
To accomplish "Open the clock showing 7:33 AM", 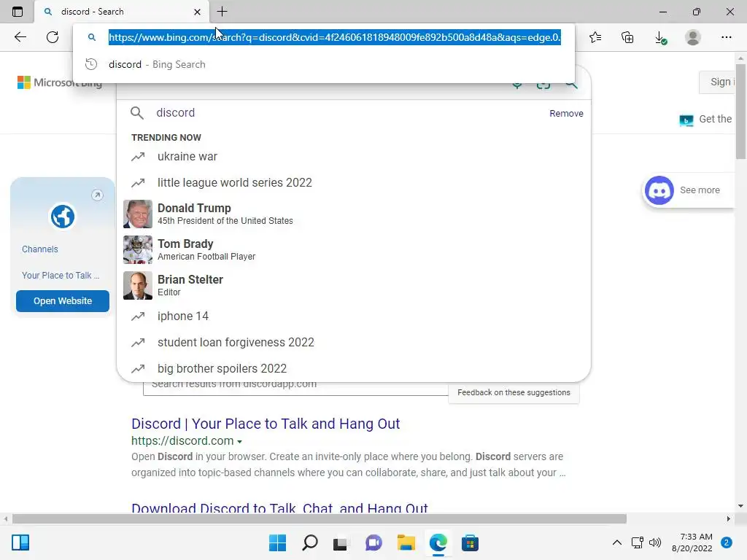I will (692, 542).
